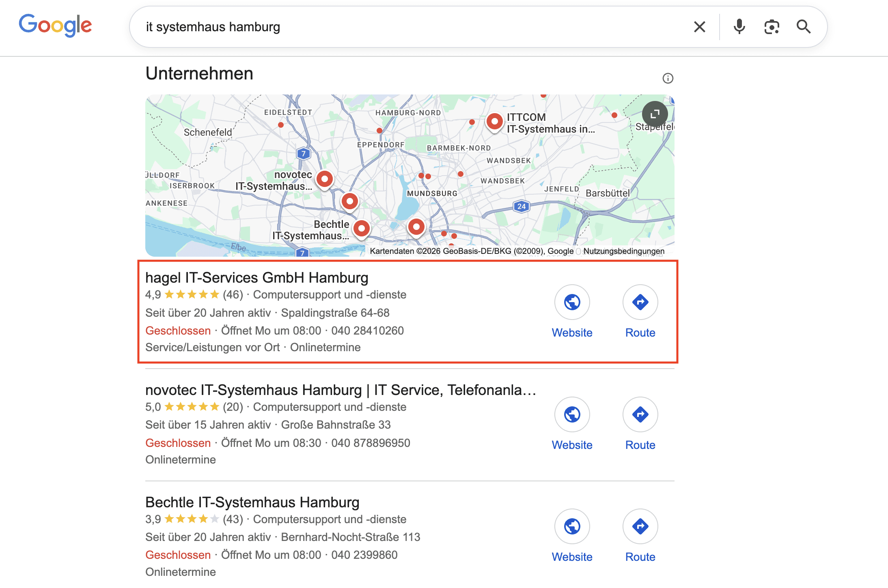
Task: Click Bechtle rating "3,9" with 43 reviews
Action: click(x=194, y=519)
